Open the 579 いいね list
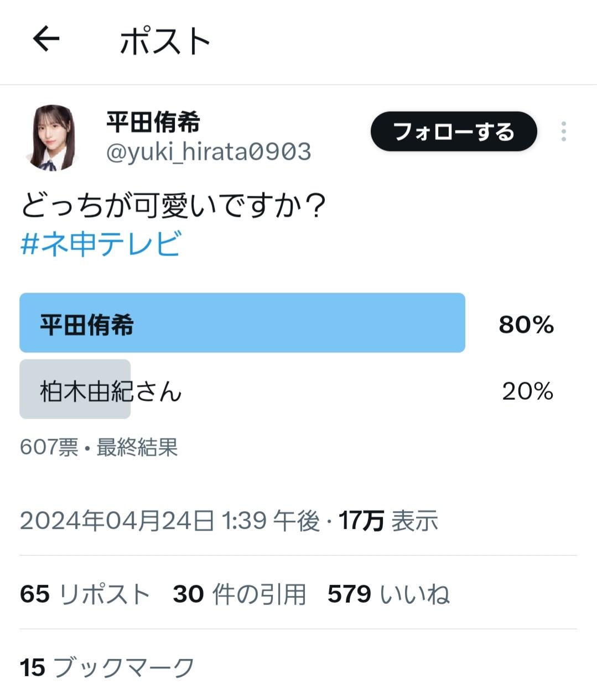The image size is (597, 700). point(388,594)
